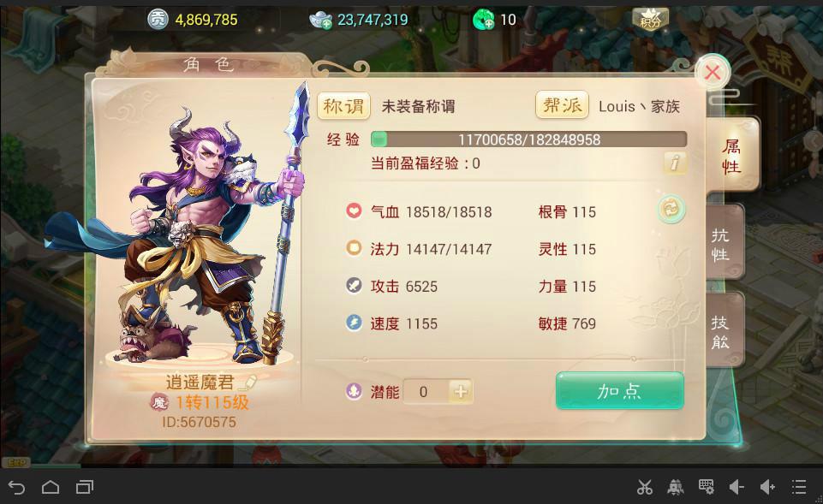Click the pencil icon beside 逍遥魔君 name
823x504 pixels.
247,382
